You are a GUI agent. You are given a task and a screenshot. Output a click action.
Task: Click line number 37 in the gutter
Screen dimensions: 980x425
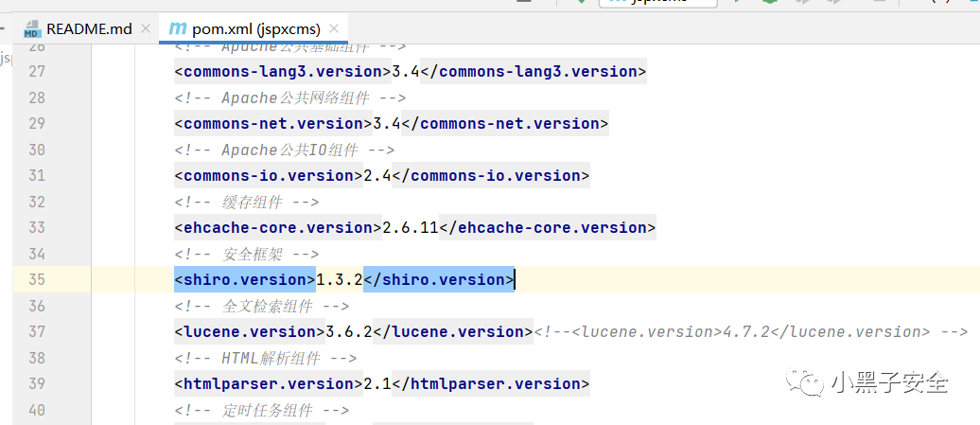[37, 331]
